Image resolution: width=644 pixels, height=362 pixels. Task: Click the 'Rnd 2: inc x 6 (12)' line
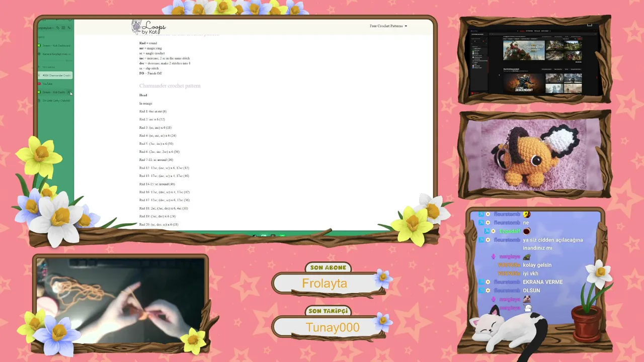(x=152, y=120)
